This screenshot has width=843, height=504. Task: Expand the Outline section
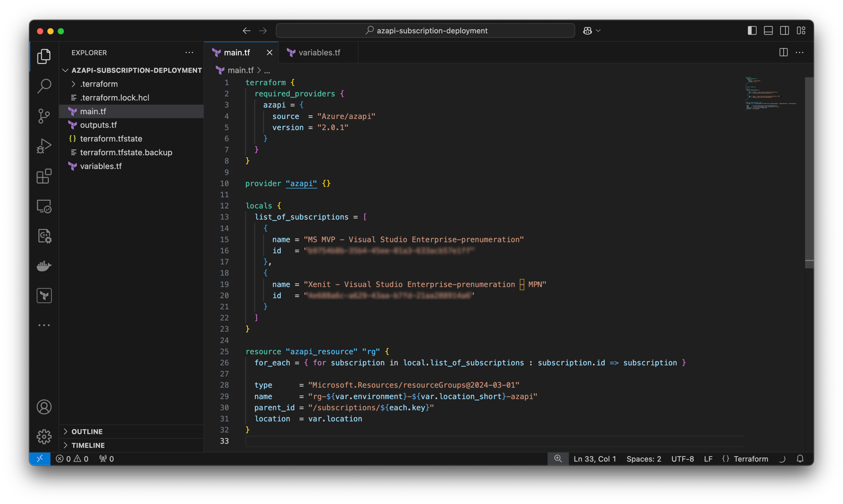(x=87, y=432)
